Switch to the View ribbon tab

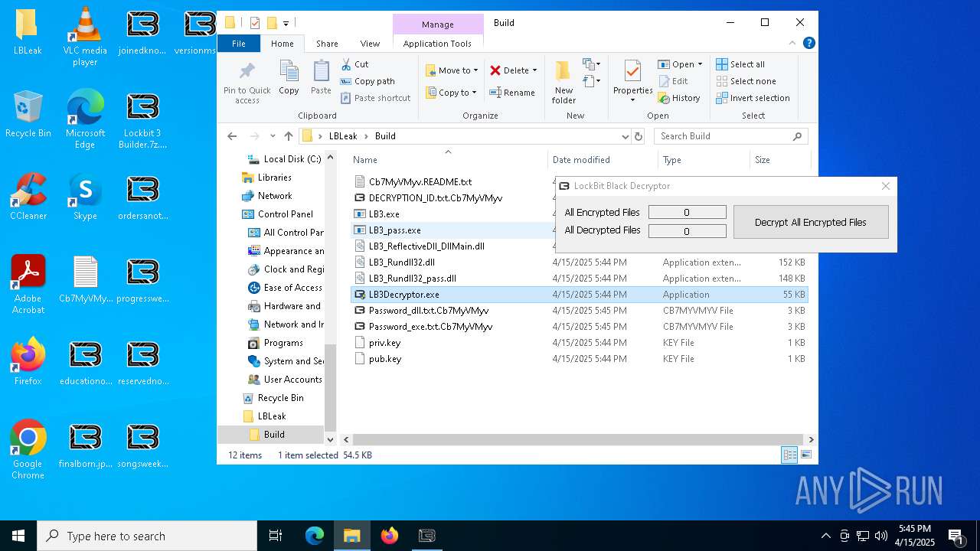click(x=370, y=44)
